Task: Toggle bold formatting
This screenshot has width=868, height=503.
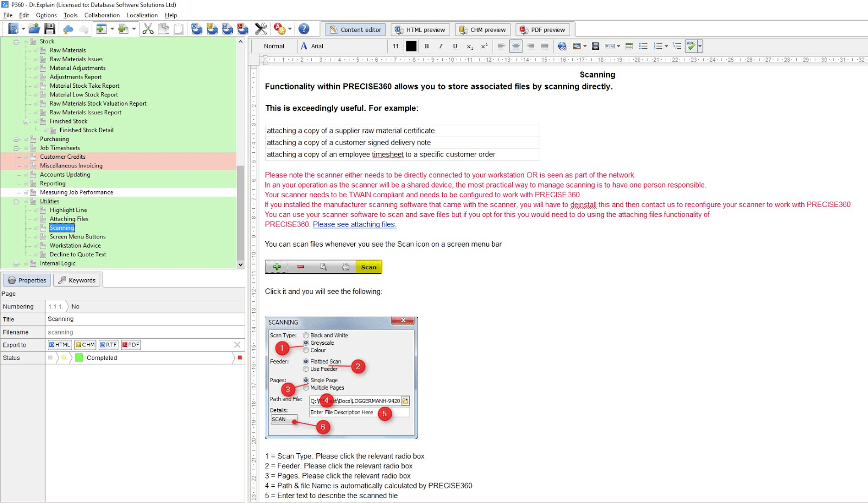Action: point(426,47)
